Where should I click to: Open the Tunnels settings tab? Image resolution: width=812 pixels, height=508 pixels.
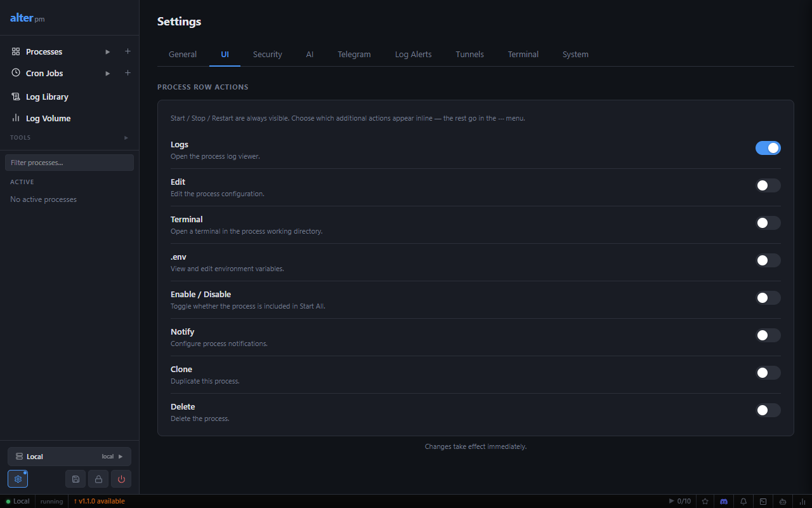(470, 55)
